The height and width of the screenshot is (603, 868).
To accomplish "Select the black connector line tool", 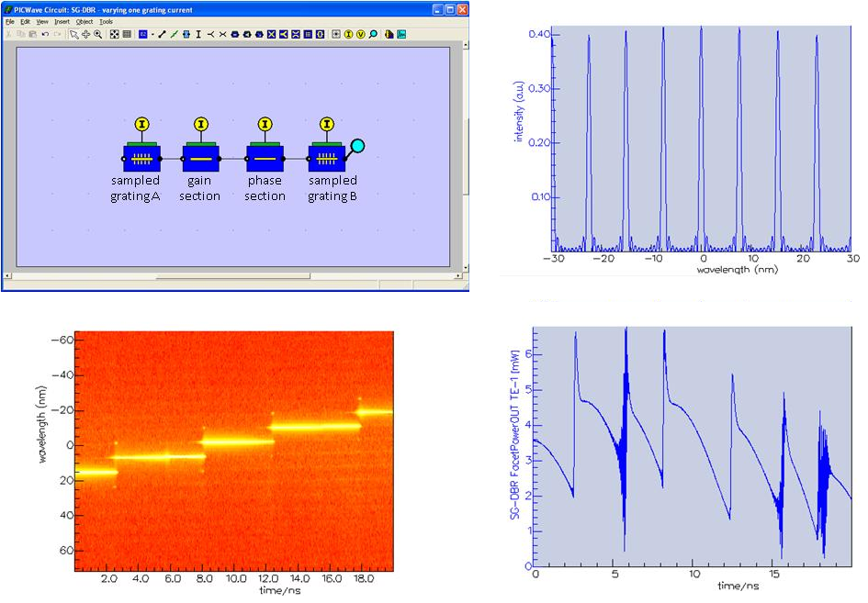I will (162, 34).
